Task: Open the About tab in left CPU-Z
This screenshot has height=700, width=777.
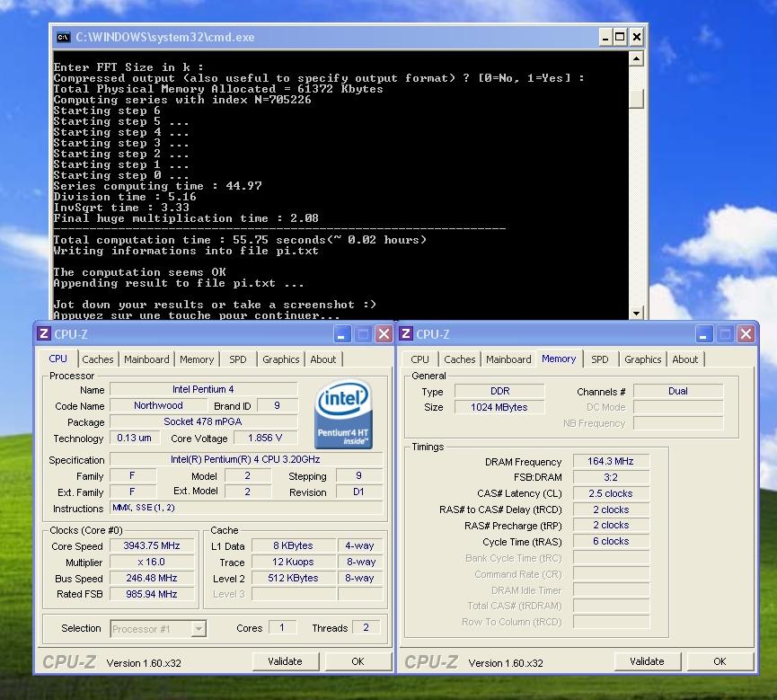Action: pyautogui.click(x=323, y=359)
